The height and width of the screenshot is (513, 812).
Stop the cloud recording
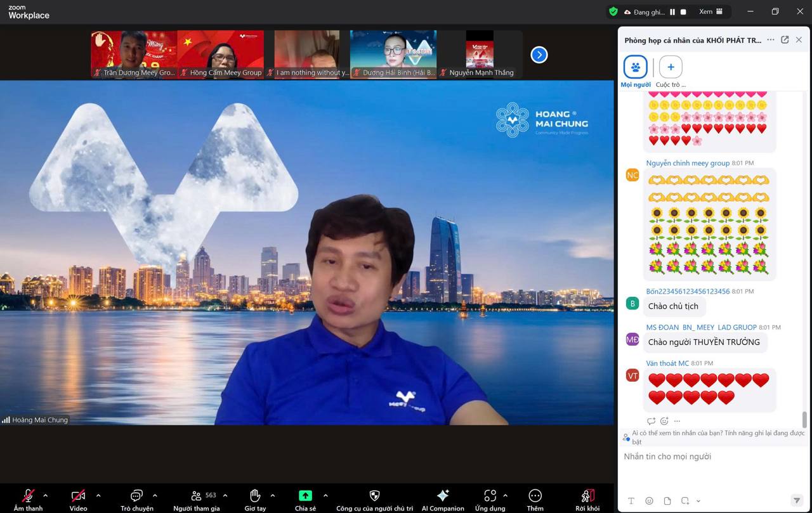(x=683, y=11)
